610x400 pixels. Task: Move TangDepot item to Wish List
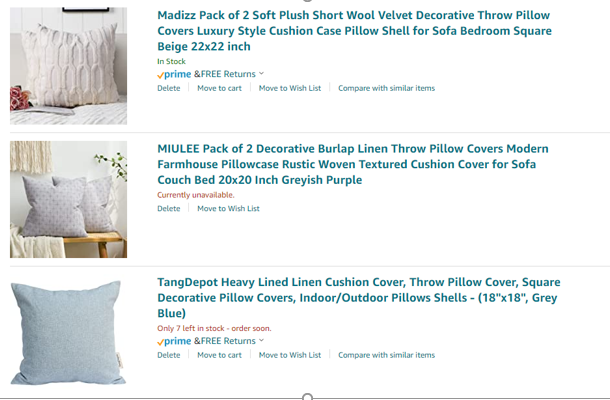(x=290, y=355)
